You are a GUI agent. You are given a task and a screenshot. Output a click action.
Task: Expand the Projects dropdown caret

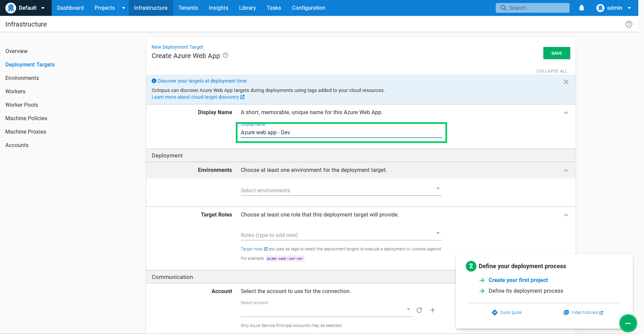123,8
